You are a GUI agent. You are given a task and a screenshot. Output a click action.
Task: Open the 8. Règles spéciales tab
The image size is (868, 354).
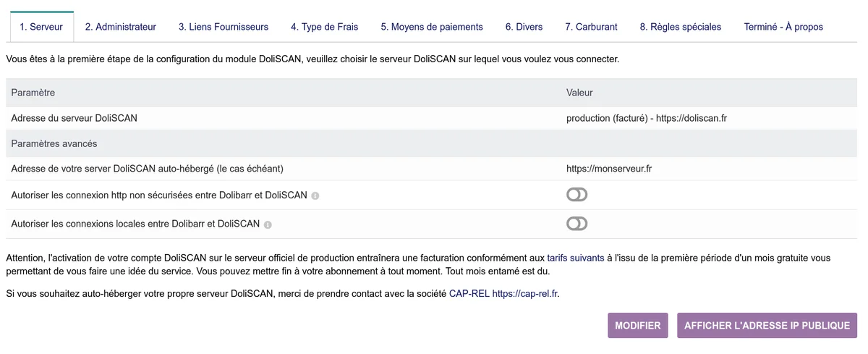click(681, 27)
